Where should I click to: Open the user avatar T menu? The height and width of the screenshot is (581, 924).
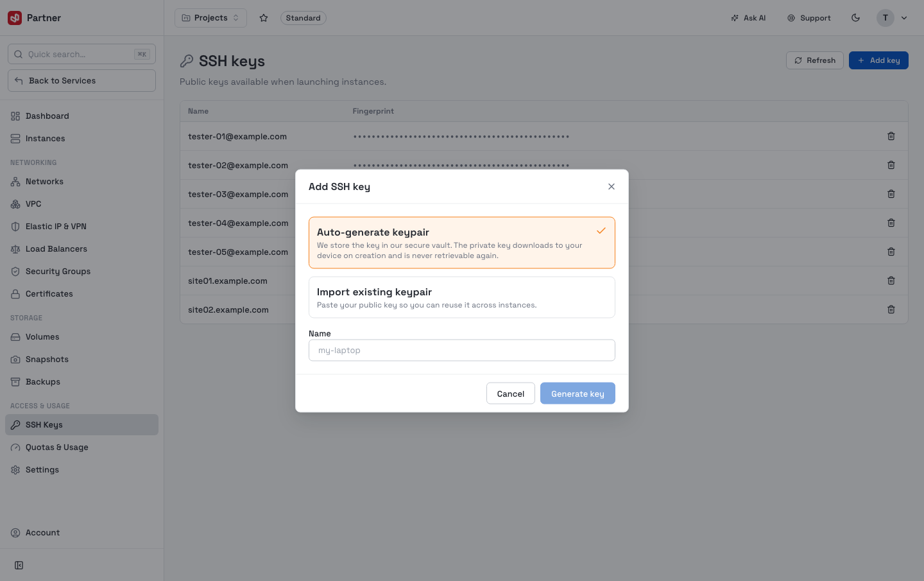tap(886, 18)
